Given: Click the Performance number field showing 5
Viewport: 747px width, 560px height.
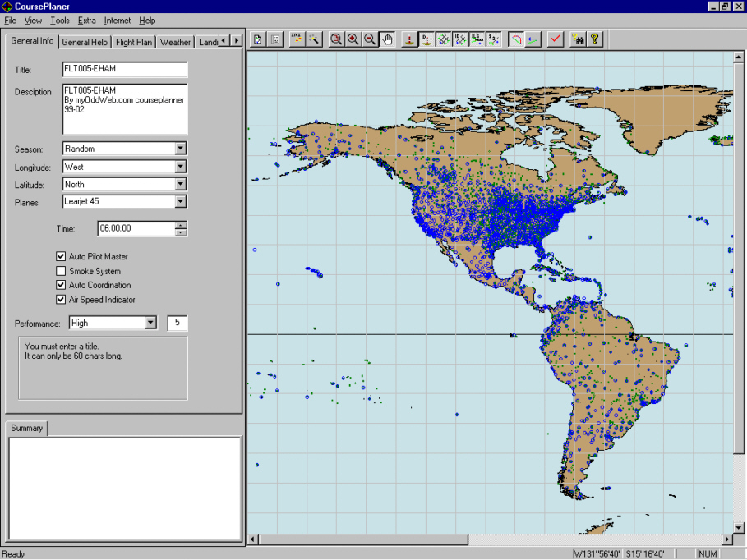Looking at the screenshot, I should click(178, 323).
